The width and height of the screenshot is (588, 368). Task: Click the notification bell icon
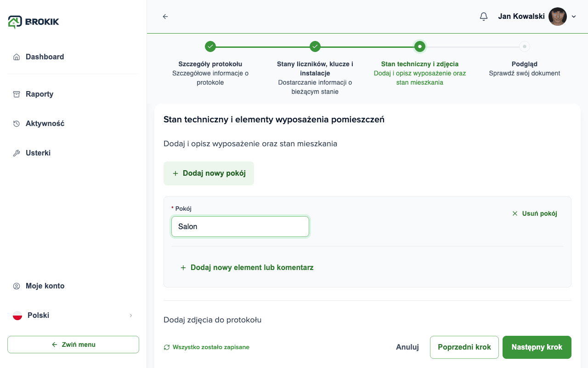483,17
